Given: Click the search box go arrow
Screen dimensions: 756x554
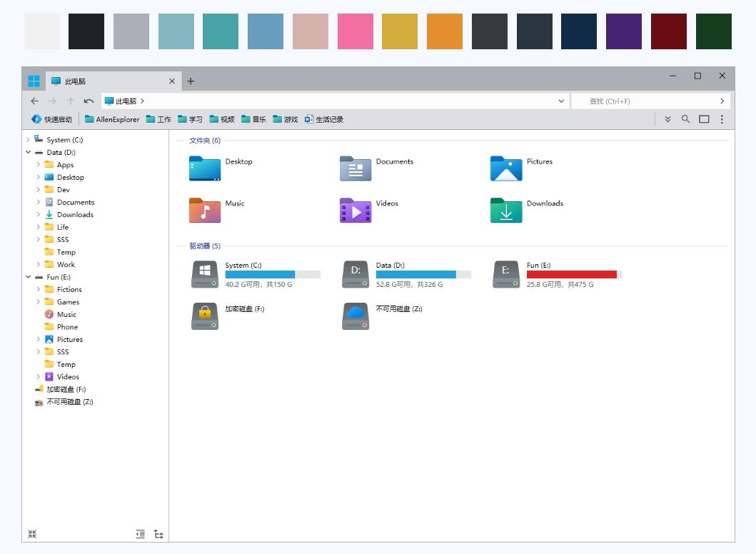Looking at the screenshot, I should click(722, 101).
